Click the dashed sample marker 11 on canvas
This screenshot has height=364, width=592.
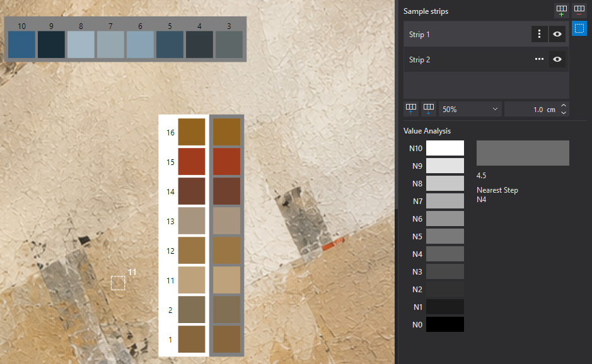coord(118,283)
